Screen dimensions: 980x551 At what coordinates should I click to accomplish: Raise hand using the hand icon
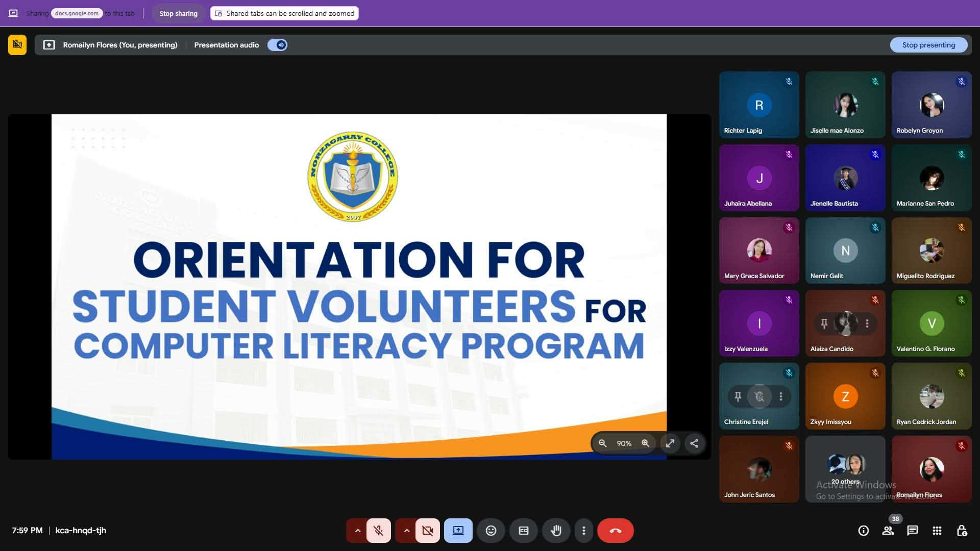coord(556,531)
